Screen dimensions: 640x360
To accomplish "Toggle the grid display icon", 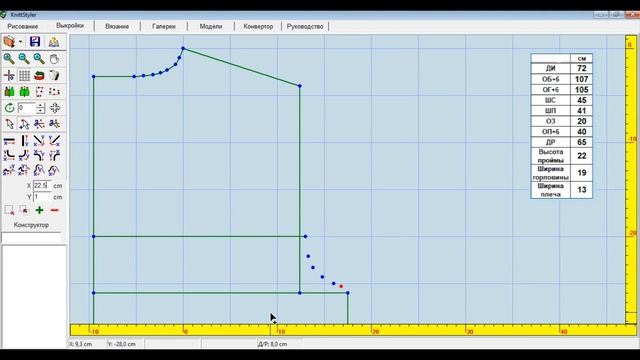I will click(24, 76).
